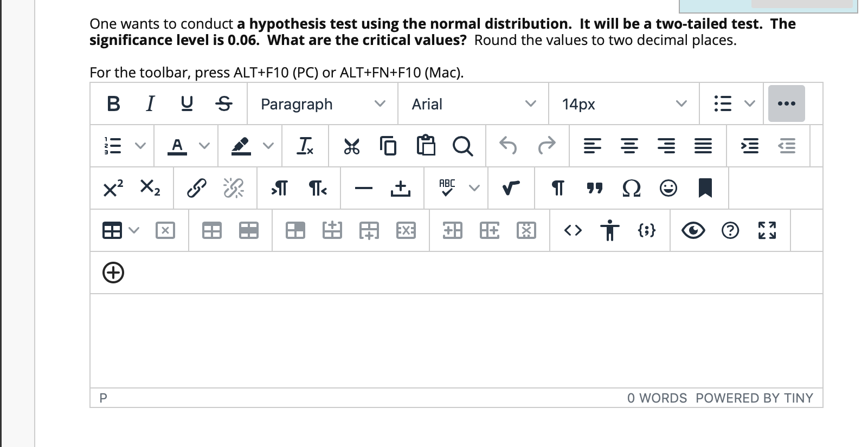Viewport: 868px width, 447px height.
Task: Toggle bold formatting
Action: click(113, 103)
